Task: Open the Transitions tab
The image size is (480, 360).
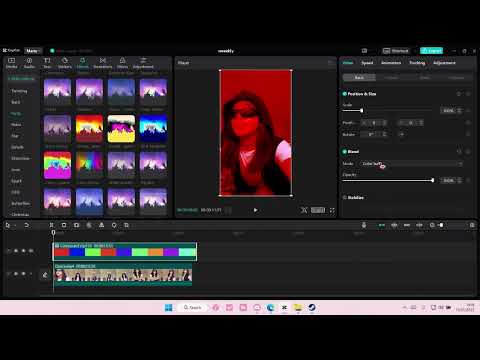Action: coord(103,63)
